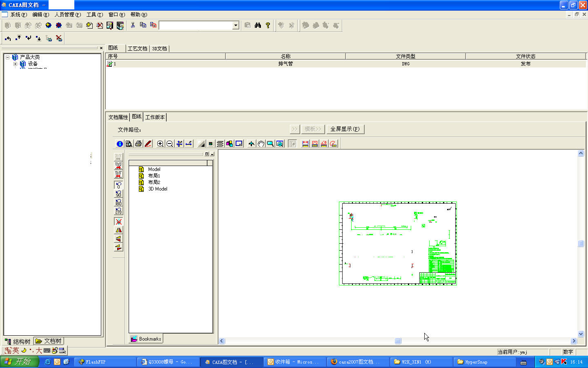Click the Bookmarks button
Viewport: 588px width, 368px height.
[146, 339]
